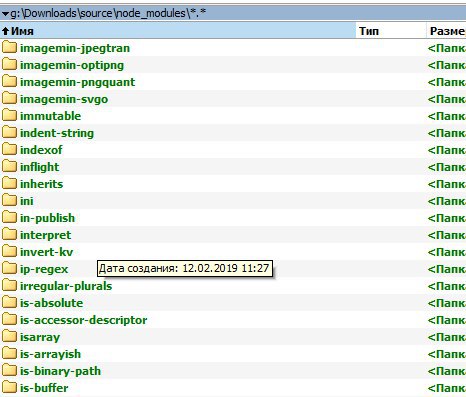Click the <Папка> size cell for ini

point(447,201)
